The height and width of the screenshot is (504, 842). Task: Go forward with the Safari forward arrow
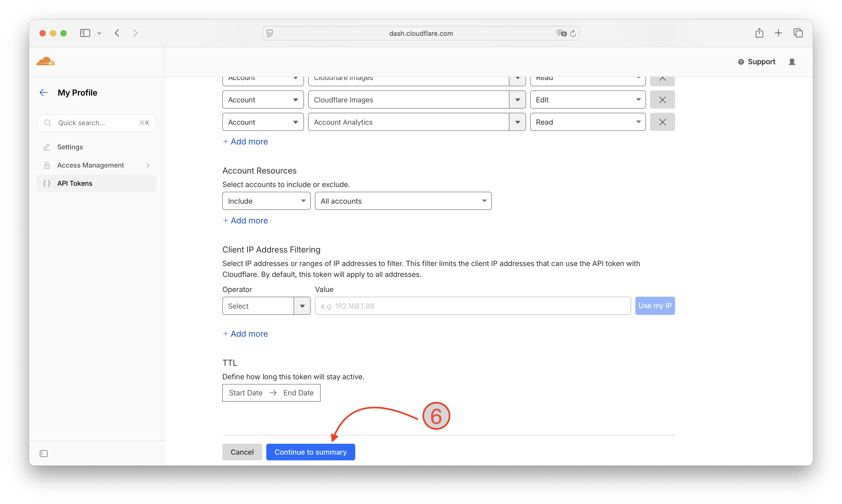[135, 33]
